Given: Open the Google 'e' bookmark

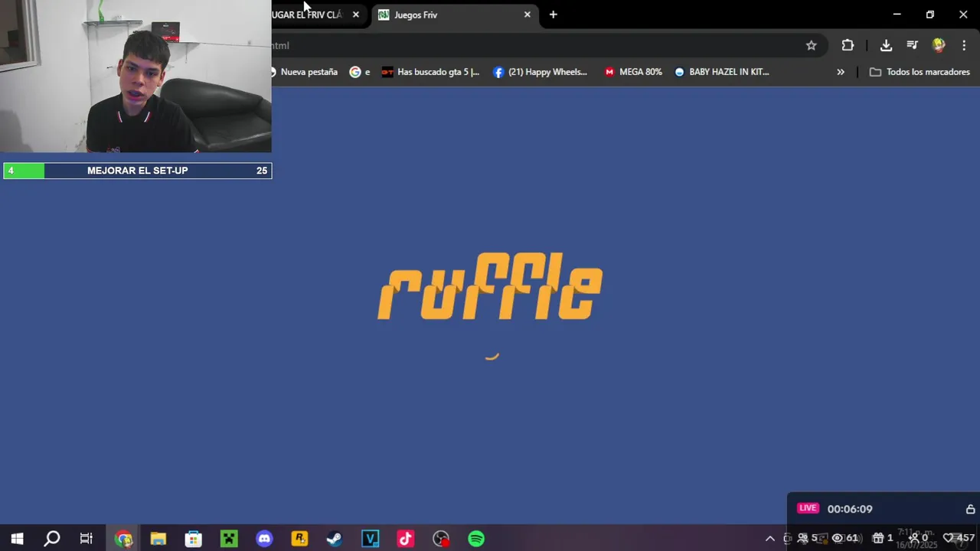Looking at the screenshot, I should (360, 72).
